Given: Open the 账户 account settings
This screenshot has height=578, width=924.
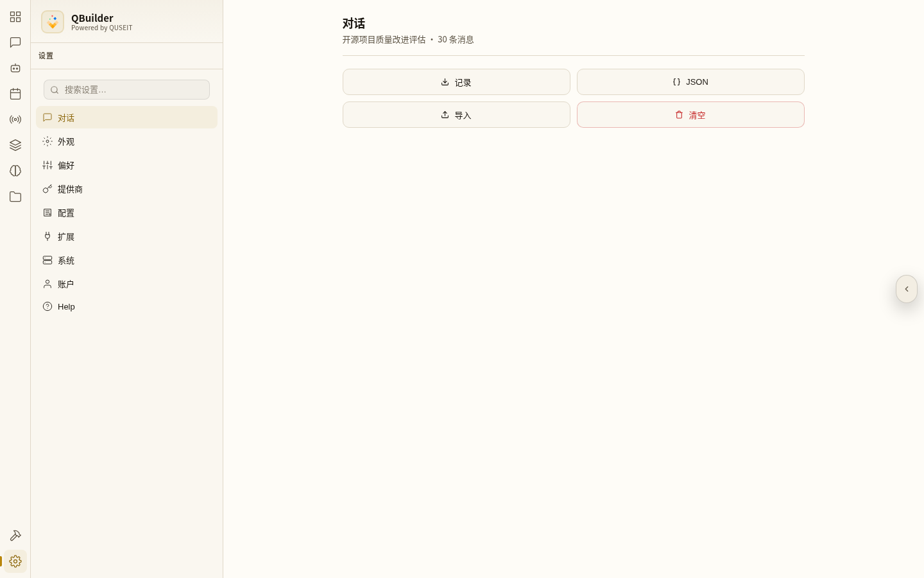Looking at the screenshot, I should [x=126, y=284].
